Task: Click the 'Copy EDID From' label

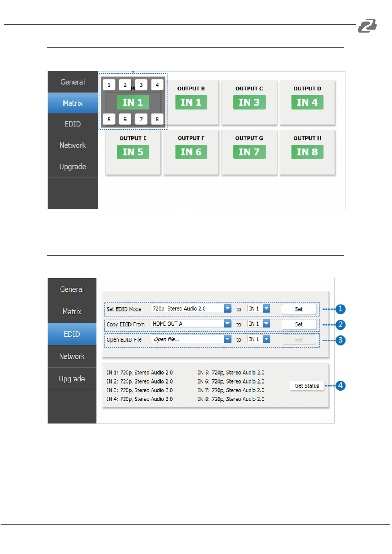Action: [125, 325]
